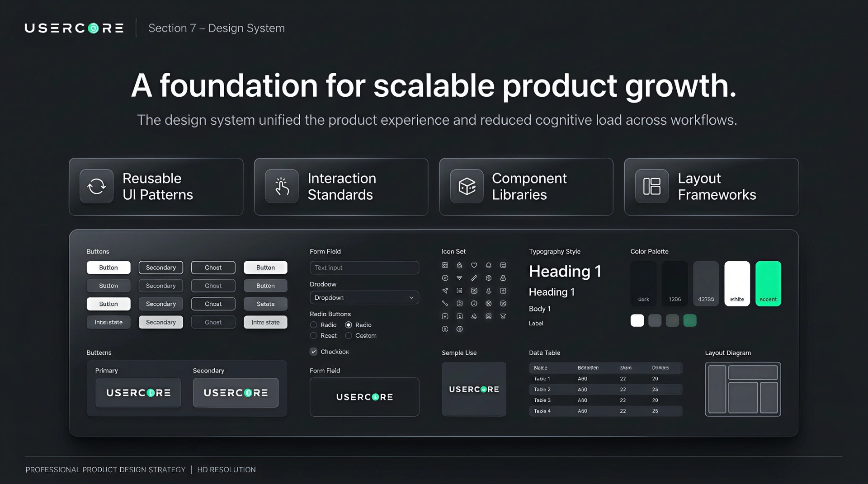Select the paper plane send icon in Icon Set
The image size is (868, 484).
point(445,291)
